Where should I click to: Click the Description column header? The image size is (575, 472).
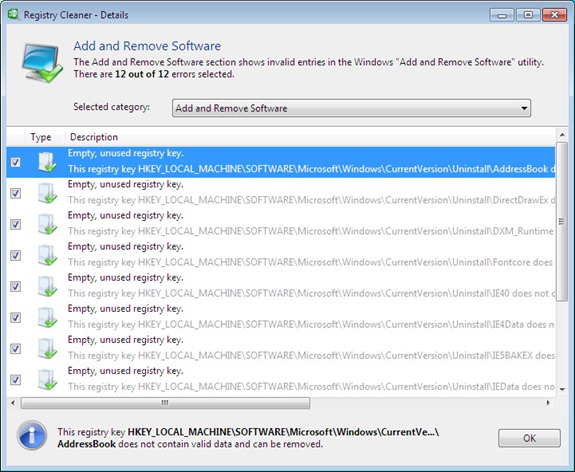[x=94, y=137]
